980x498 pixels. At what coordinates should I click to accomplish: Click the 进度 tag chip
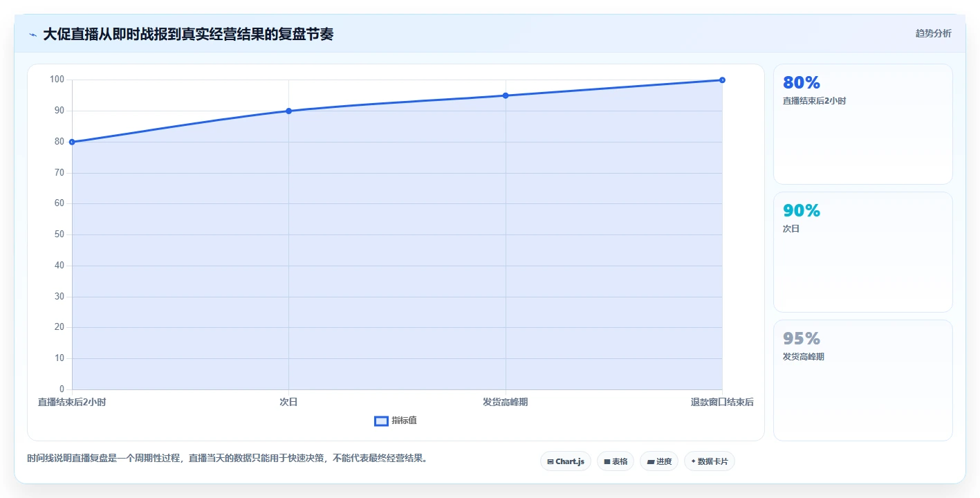click(x=659, y=461)
